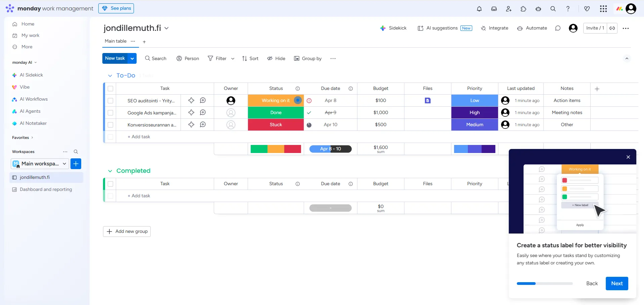Click the file icon in SEO auditointi row
644x305 pixels.
(428, 100)
